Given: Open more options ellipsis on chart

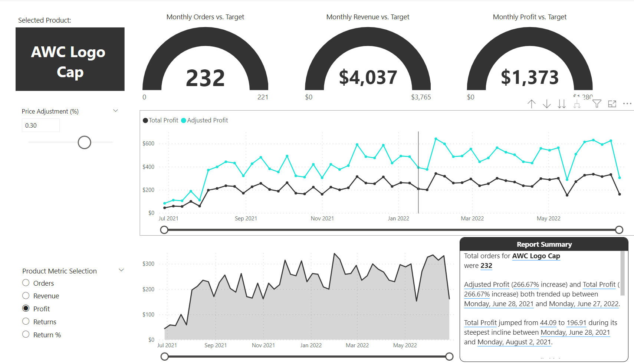Looking at the screenshot, I should [627, 104].
